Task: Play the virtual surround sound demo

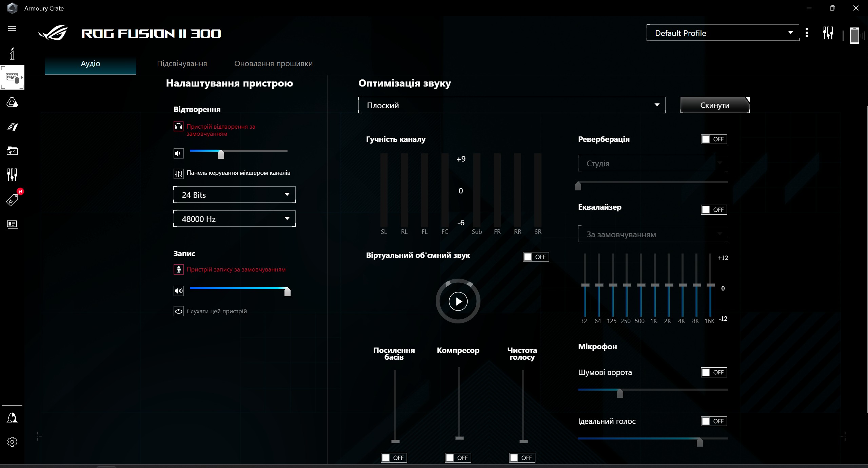Action: point(458,301)
